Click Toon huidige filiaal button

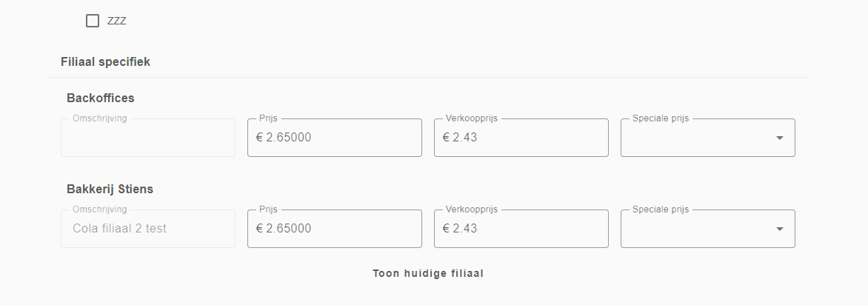[x=428, y=273]
